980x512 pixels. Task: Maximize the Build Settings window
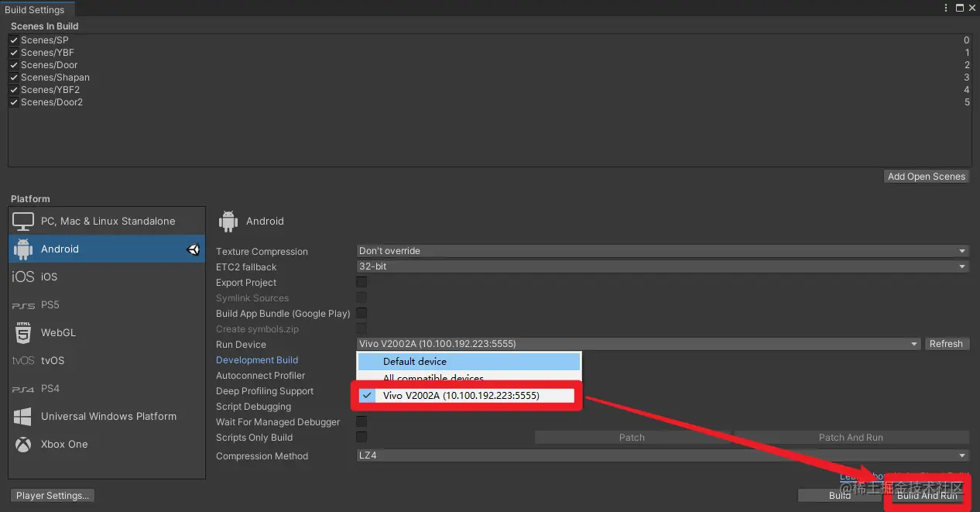[960, 8]
